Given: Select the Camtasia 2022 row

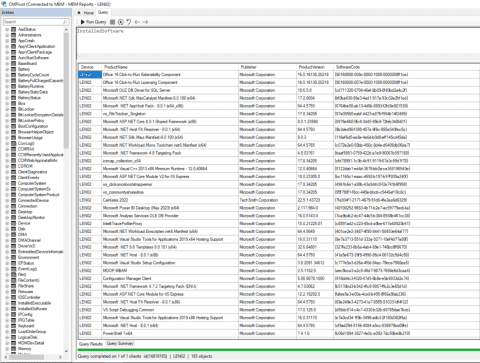Looking at the screenshot, I should [279, 200].
